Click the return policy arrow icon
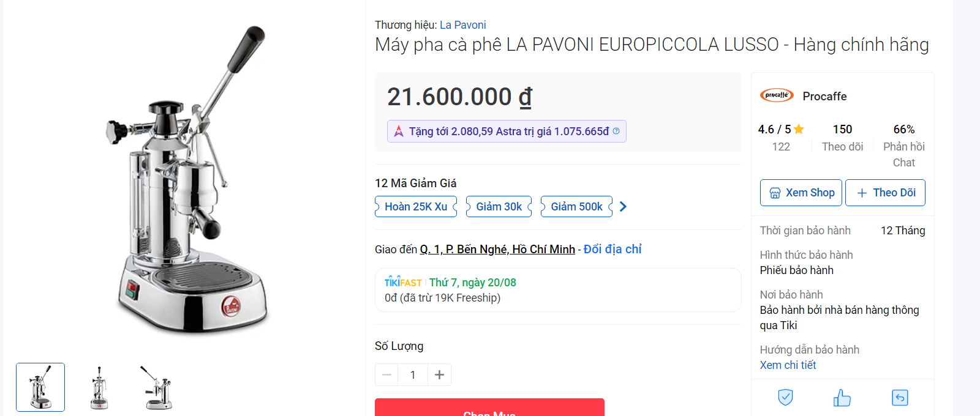Viewport: 980px width, 416px height. pos(900,398)
